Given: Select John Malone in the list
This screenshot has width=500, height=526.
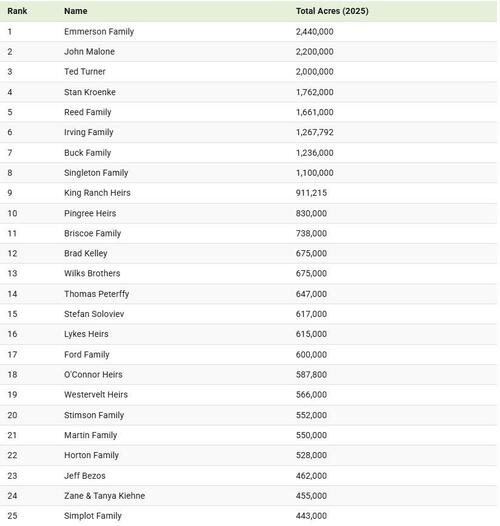Looking at the screenshot, I should pos(89,52).
